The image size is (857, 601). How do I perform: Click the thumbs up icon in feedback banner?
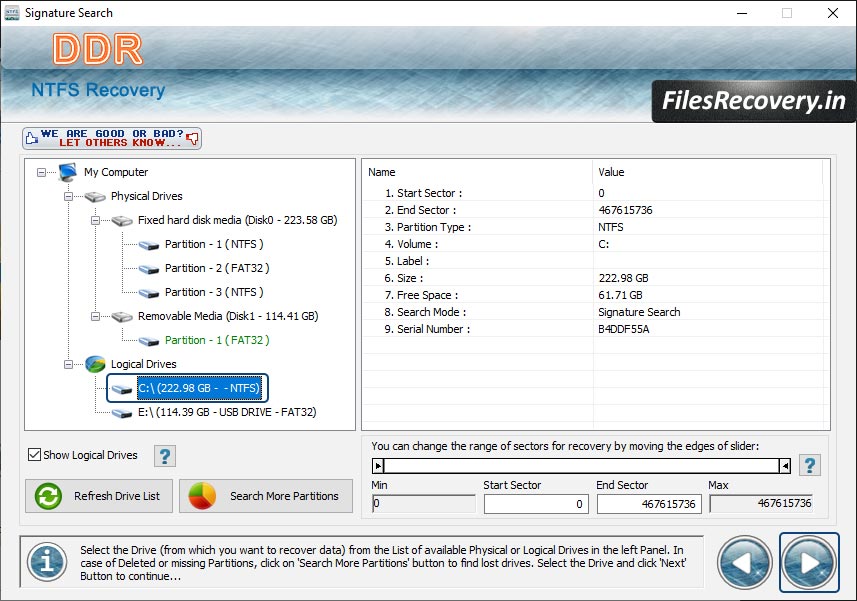click(x=32, y=138)
